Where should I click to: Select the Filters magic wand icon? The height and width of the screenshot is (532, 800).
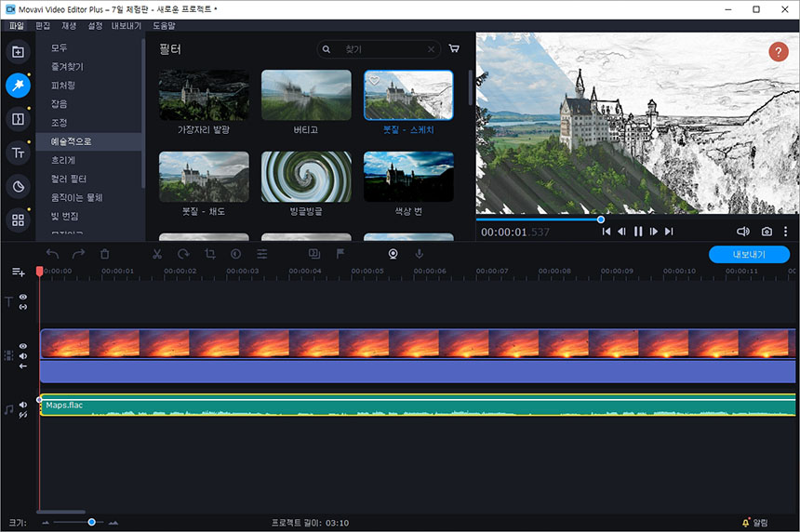[18, 86]
